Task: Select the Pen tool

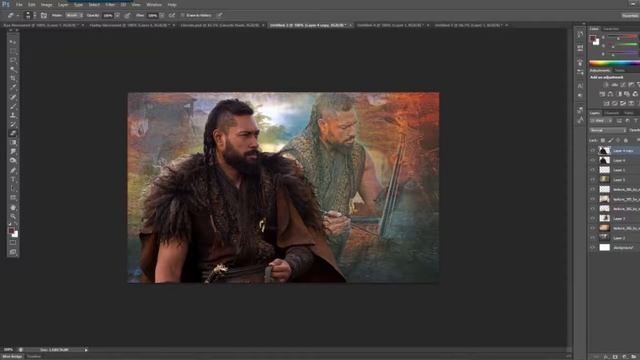Action: click(13, 170)
